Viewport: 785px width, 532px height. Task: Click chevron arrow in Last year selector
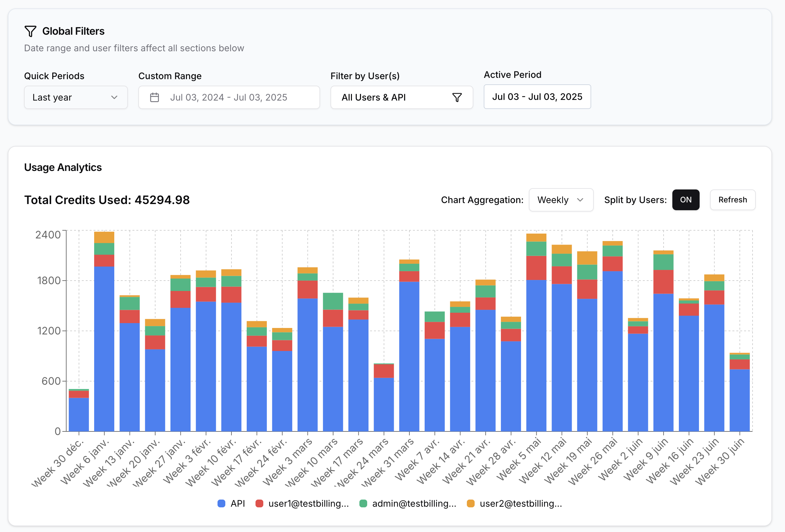pyautogui.click(x=114, y=97)
